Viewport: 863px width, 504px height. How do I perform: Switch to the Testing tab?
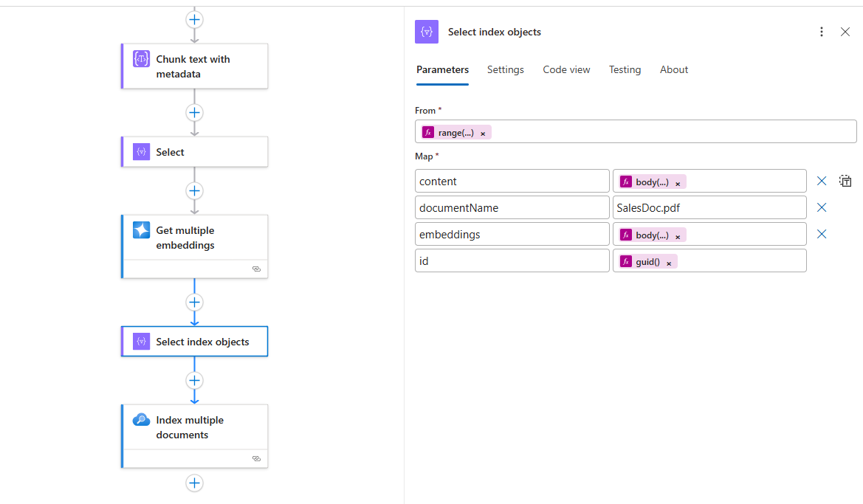[625, 69]
